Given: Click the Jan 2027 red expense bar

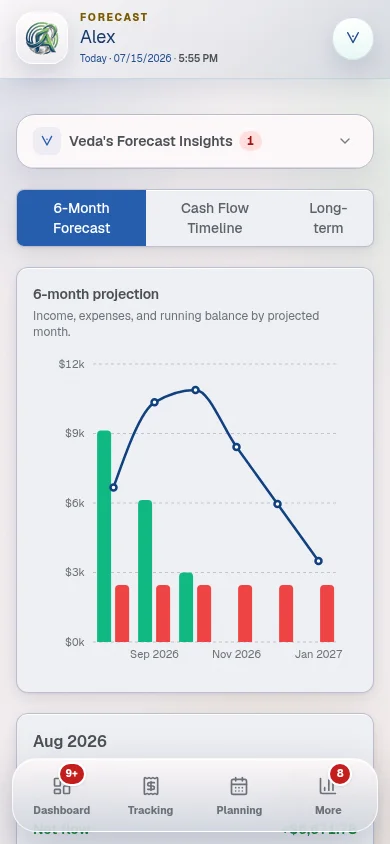Looking at the screenshot, I should click(x=327, y=614).
